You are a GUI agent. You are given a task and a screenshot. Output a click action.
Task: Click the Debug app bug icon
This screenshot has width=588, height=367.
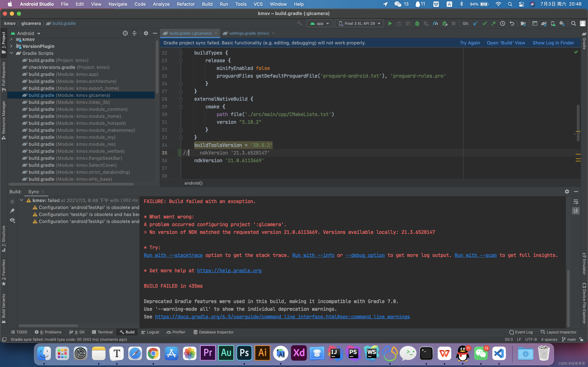[417, 24]
